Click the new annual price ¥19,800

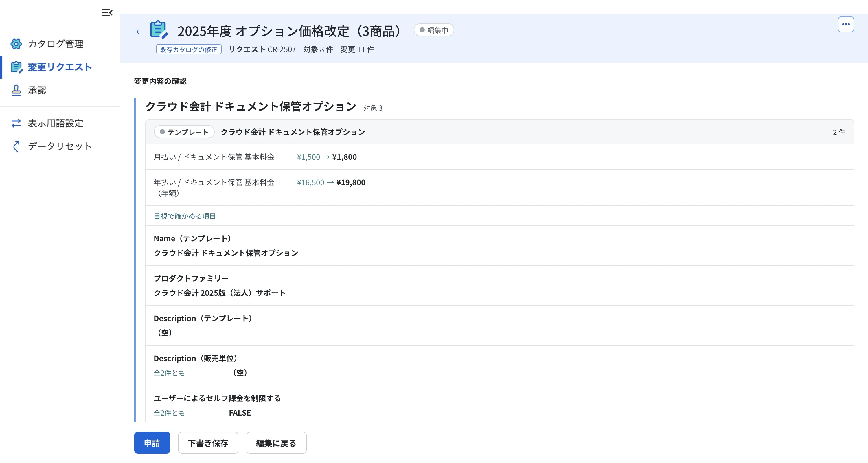(x=351, y=182)
